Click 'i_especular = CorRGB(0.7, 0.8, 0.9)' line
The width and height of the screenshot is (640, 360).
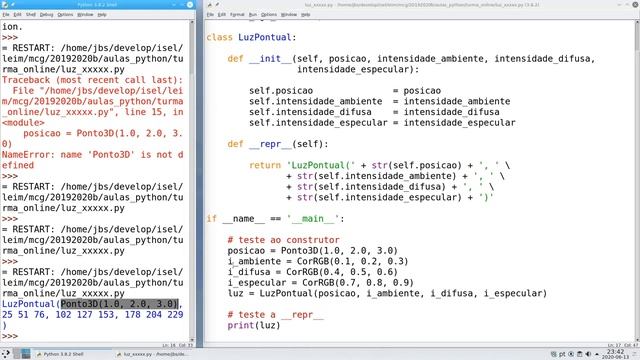point(320,282)
